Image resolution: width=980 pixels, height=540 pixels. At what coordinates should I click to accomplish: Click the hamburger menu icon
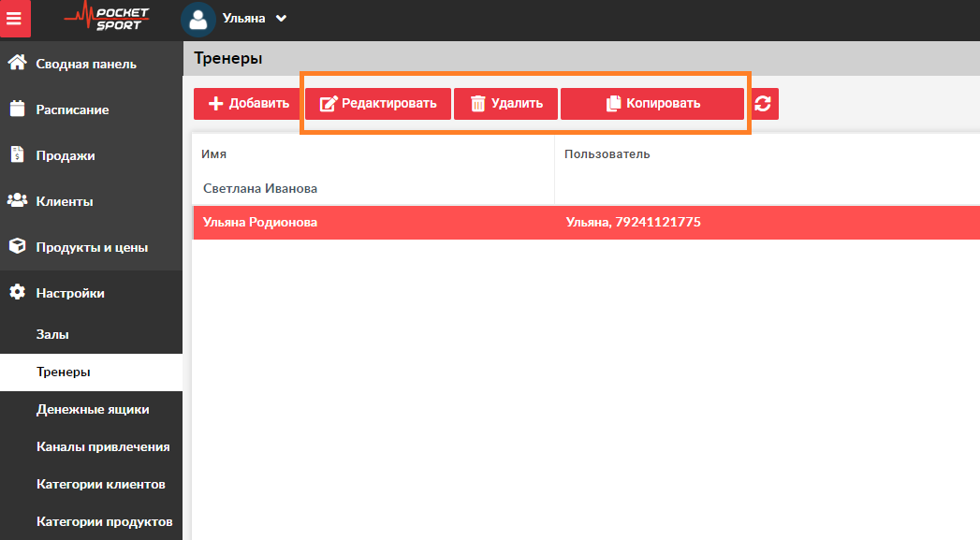coord(15,19)
